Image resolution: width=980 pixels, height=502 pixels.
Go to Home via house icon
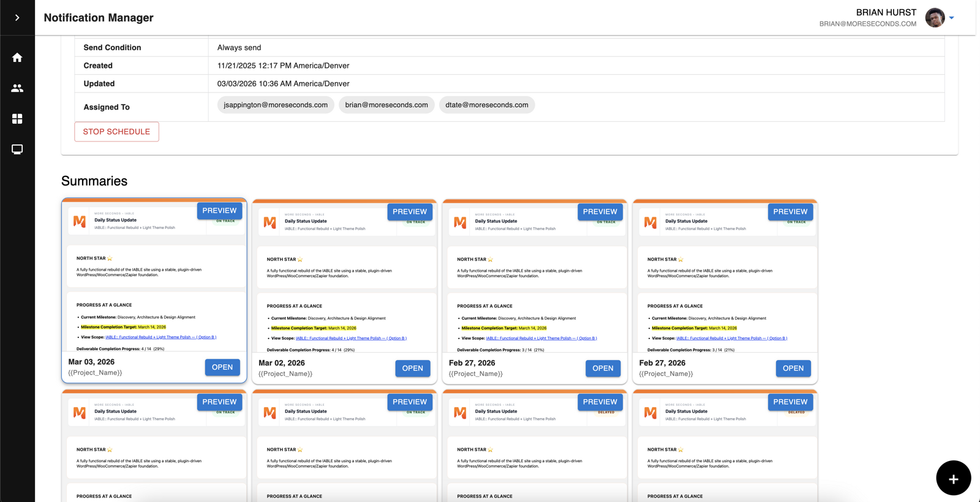coord(17,58)
